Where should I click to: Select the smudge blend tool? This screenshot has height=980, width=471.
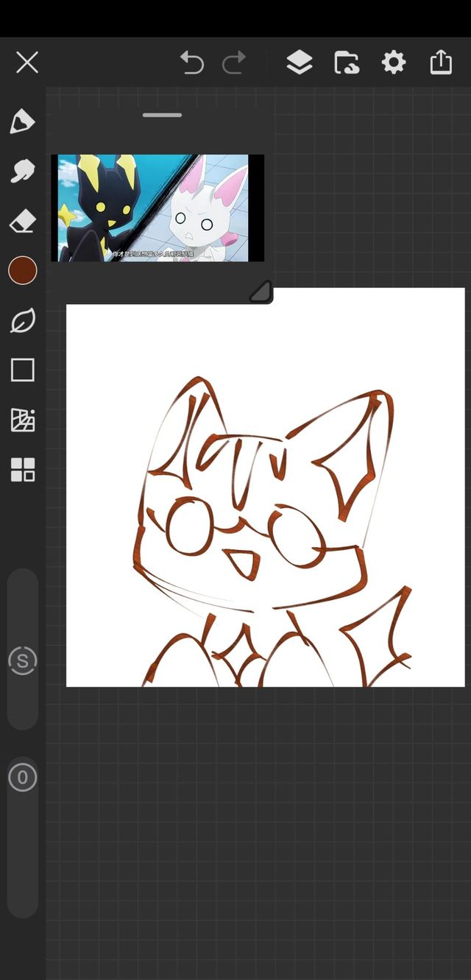[x=22, y=171]
